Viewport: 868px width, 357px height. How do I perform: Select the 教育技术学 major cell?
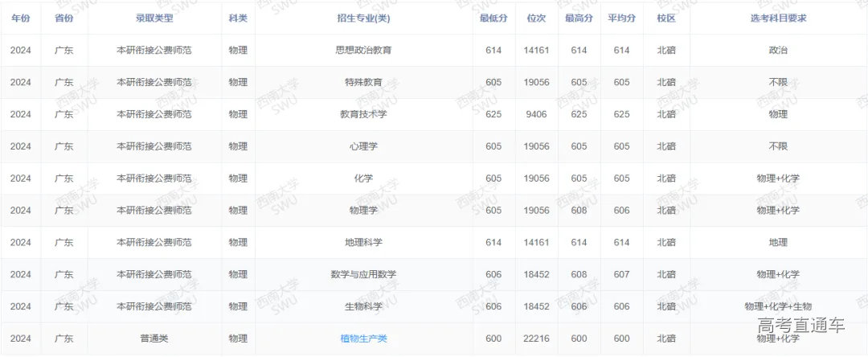(x=363, y=114)
